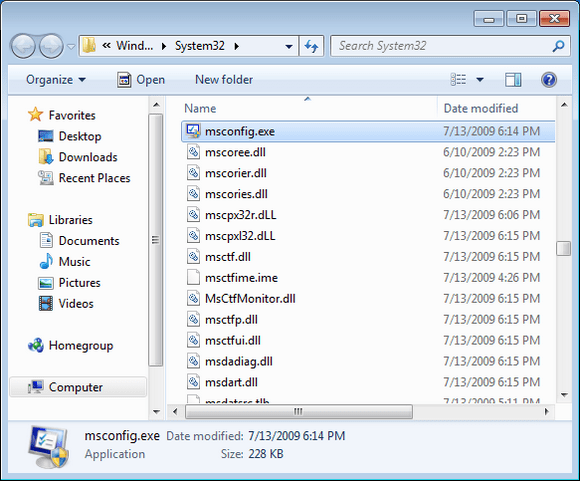Viewport: 580px width, 481px height.
Task: Click the Search System32 field
Action: click(450, 46)
